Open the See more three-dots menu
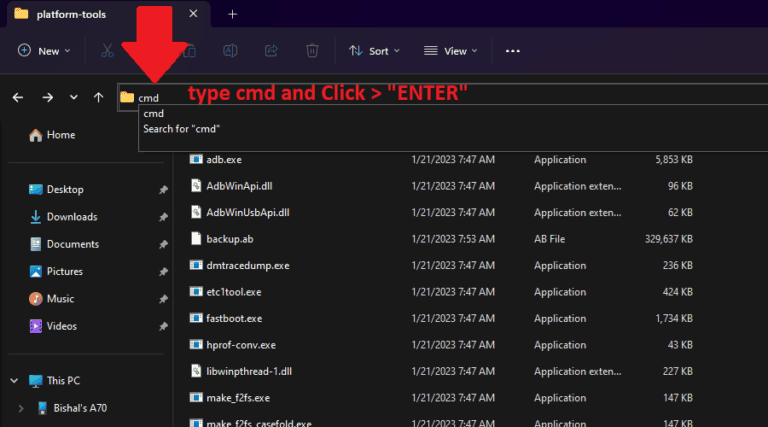Image resolution: width=768 pixels, height=427 pixels. click(x=513, y=50)
